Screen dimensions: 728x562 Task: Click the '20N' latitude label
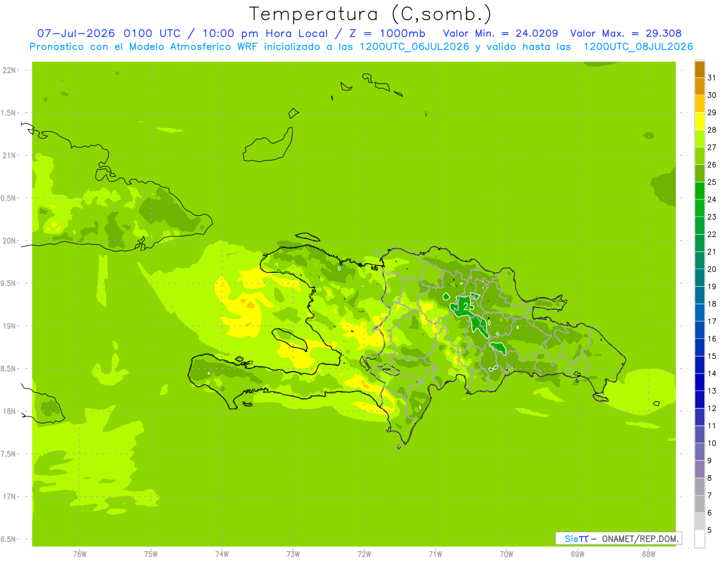point(9,241)
